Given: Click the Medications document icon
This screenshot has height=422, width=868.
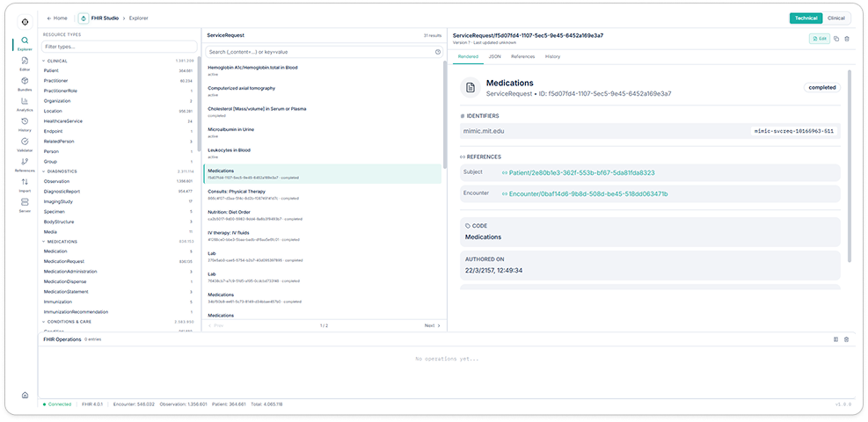Looking at the screenshot, I should click(x=470, y=87).
